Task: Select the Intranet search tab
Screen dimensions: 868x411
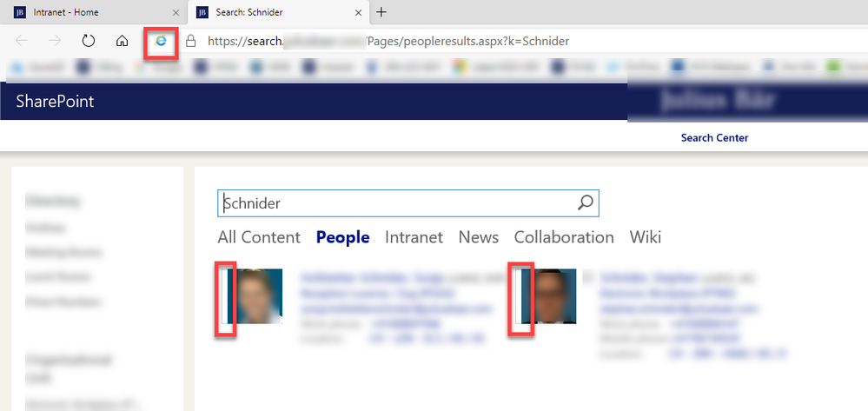Action: (414, 237)
